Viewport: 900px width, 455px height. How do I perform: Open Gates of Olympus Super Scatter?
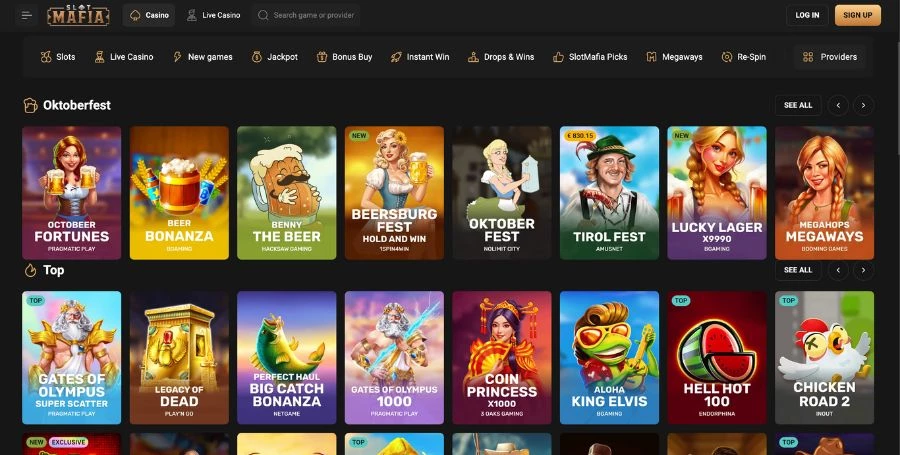point(72,357)
